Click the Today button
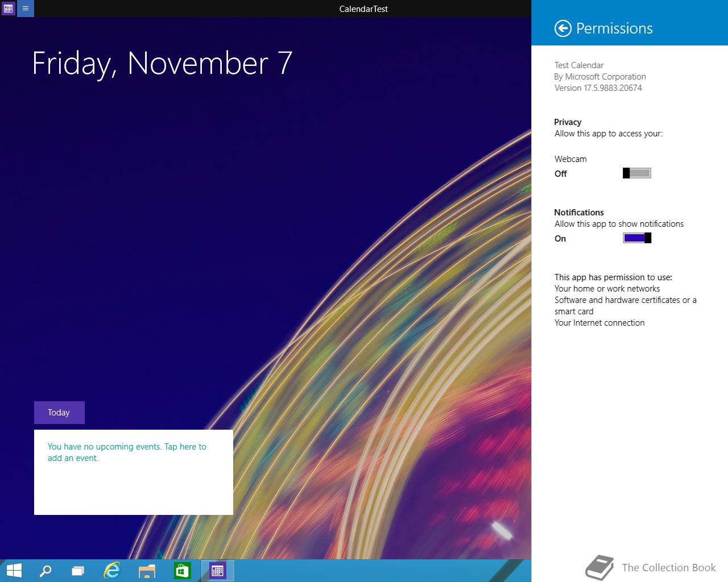 [59, 413]
